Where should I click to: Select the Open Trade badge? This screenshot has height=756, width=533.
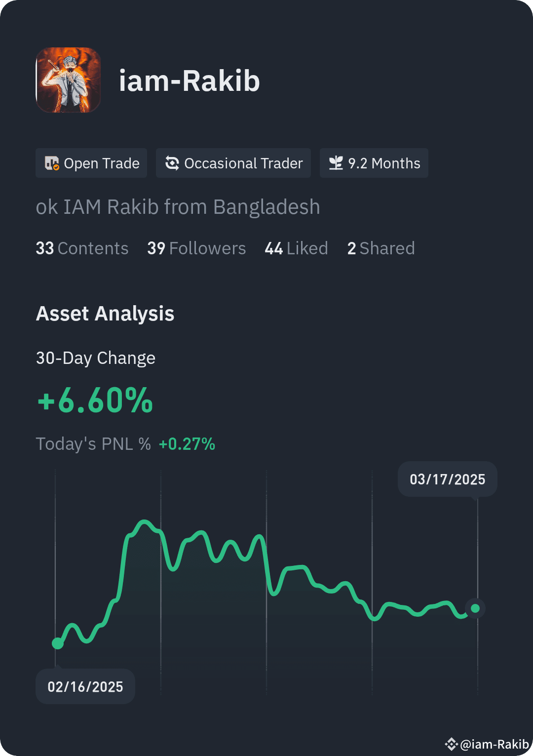click(x=91, y=163)
